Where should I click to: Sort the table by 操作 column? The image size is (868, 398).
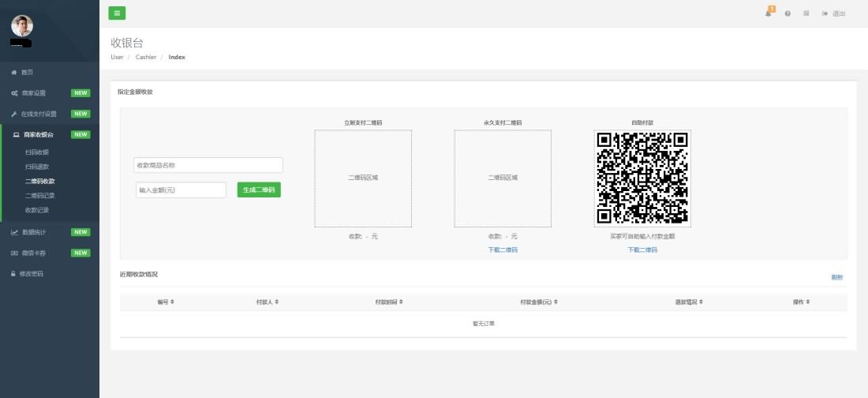pos(801,302)
